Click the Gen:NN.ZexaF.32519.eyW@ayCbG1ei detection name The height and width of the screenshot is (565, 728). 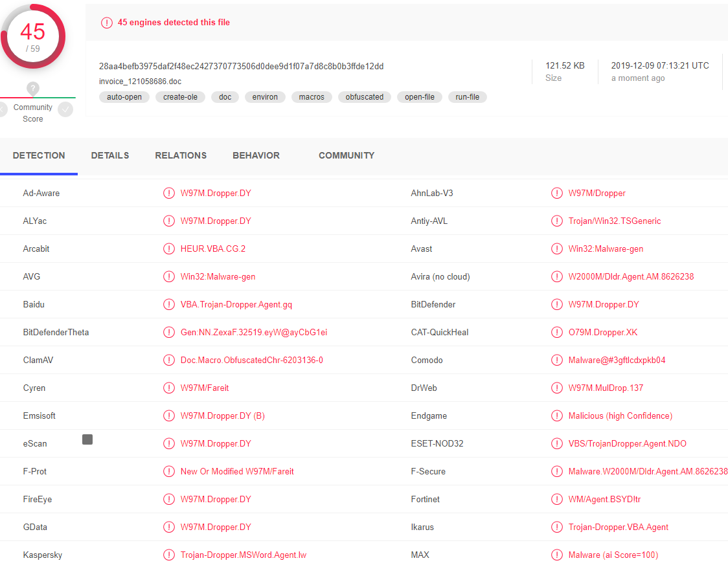[x=254, y=332]
